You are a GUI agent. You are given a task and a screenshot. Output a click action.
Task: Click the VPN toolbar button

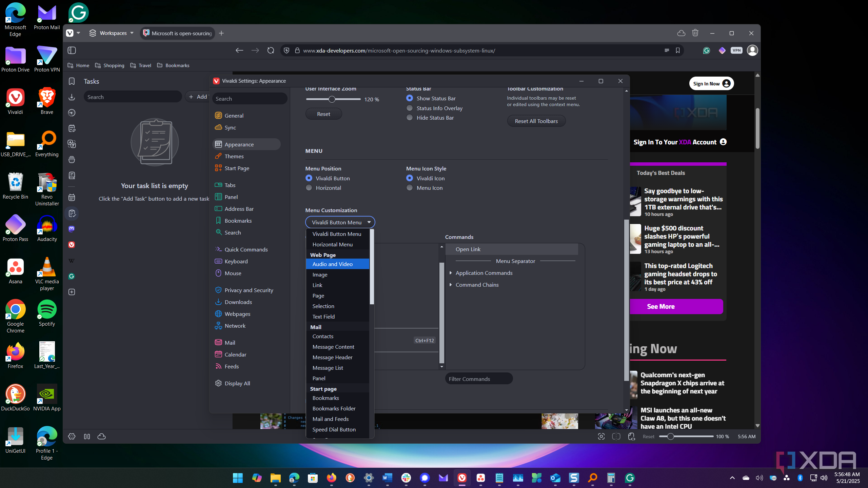point(736,50)
